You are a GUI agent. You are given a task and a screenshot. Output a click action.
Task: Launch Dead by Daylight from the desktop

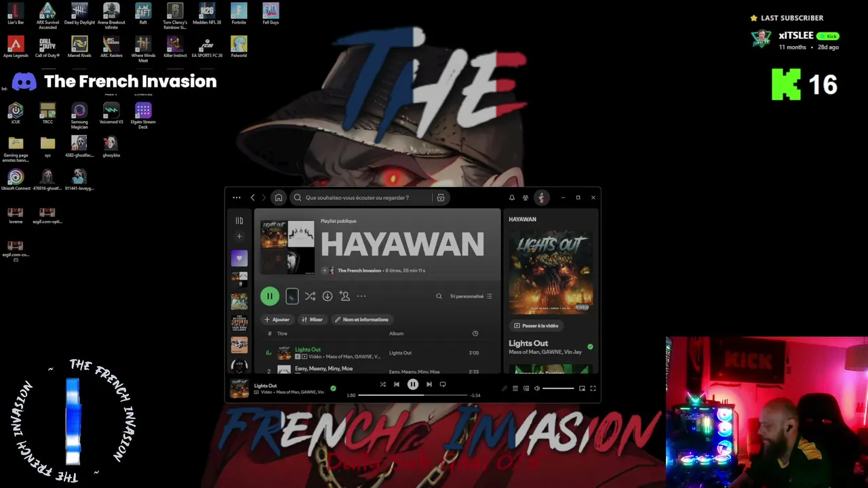(x=79, y=15)
